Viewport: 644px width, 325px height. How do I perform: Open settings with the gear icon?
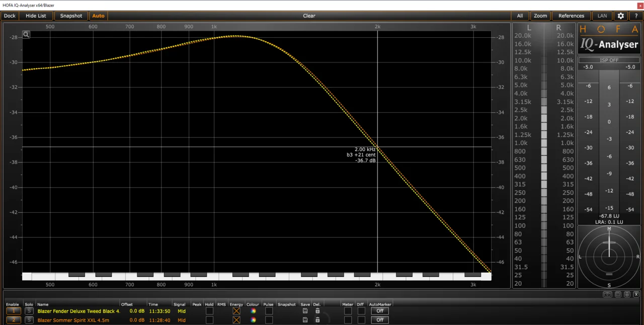pyautogui.click(x=621, y=16)
